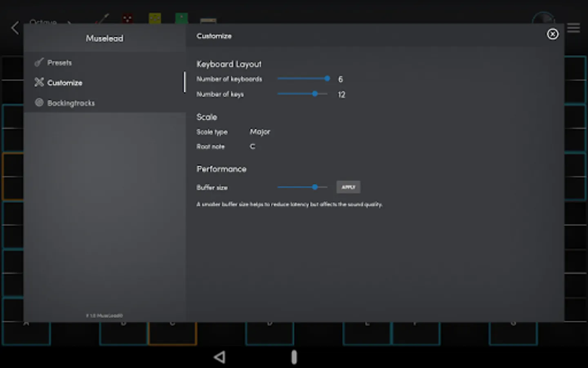Click the Scale type label
The height and width of the screenshot is (368, 588).
click(212, 132)
